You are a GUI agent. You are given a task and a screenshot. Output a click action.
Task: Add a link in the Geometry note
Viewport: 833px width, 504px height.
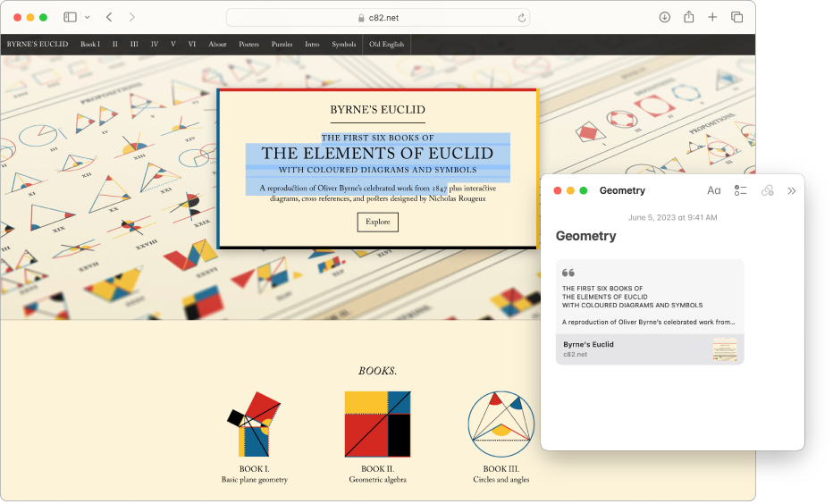coord(767,190)
